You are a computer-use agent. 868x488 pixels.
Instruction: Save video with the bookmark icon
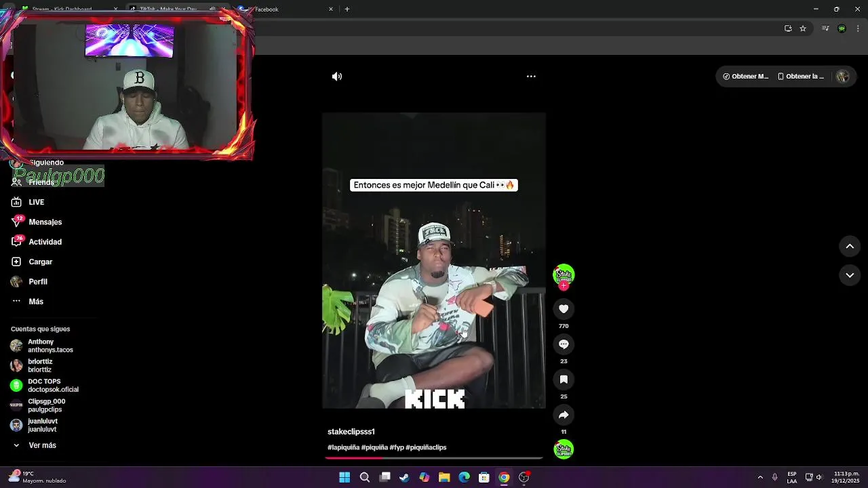564,380
